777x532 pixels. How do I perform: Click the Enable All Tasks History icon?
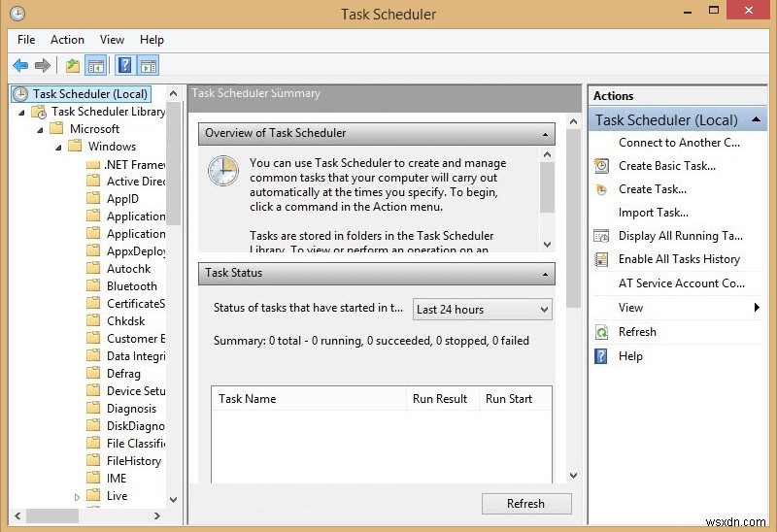[601, 259]
